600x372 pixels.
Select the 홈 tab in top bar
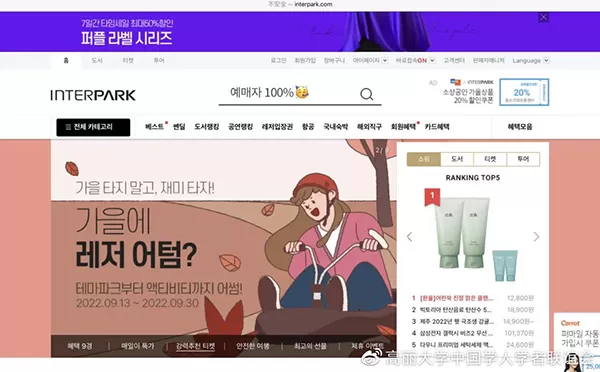pos(66,60)
